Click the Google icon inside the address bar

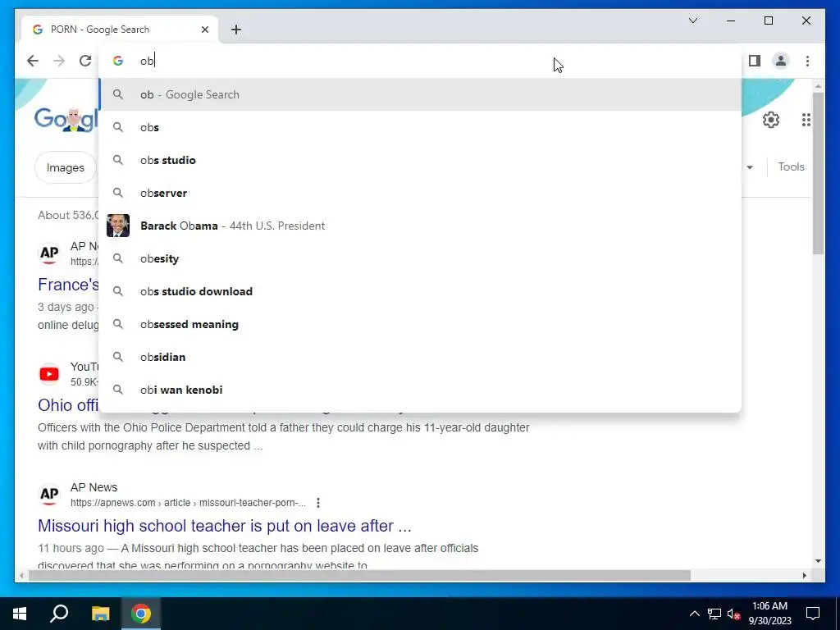118,61
